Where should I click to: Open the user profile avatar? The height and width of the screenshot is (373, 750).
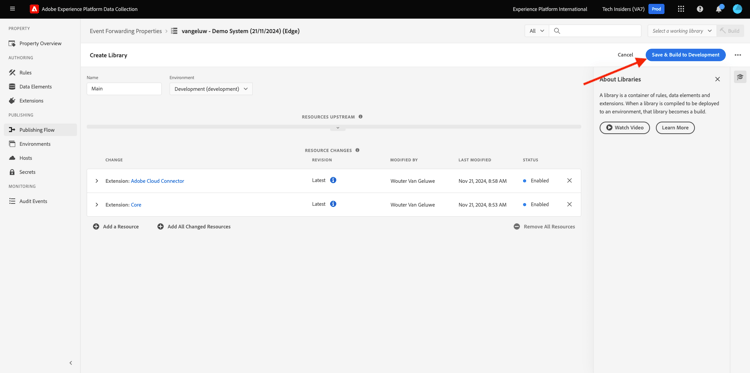point(737,9)
